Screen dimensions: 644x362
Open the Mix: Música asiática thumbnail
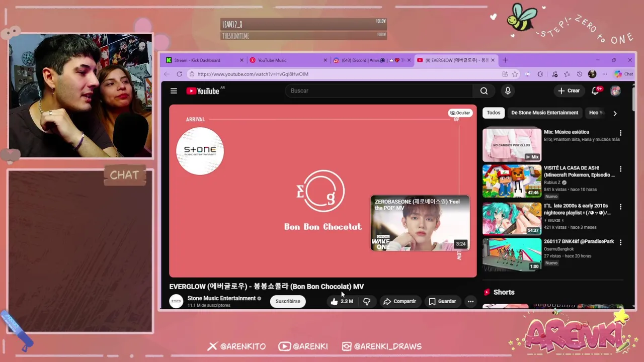tap(512, 145)
